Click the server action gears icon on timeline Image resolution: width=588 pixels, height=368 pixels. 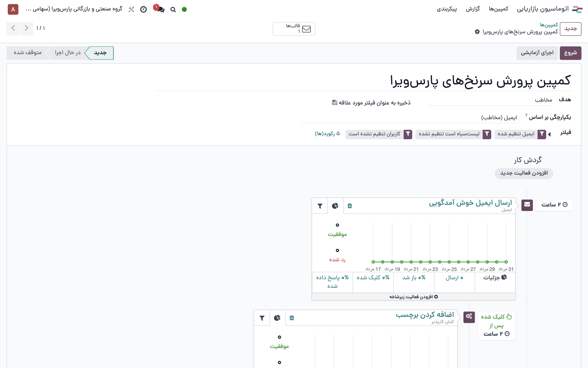coord(469,317)
